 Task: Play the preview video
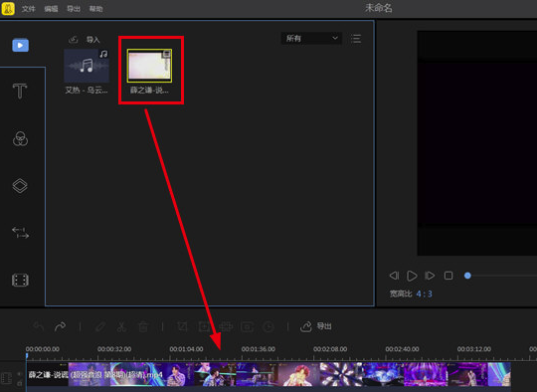[x=412, y=276]
